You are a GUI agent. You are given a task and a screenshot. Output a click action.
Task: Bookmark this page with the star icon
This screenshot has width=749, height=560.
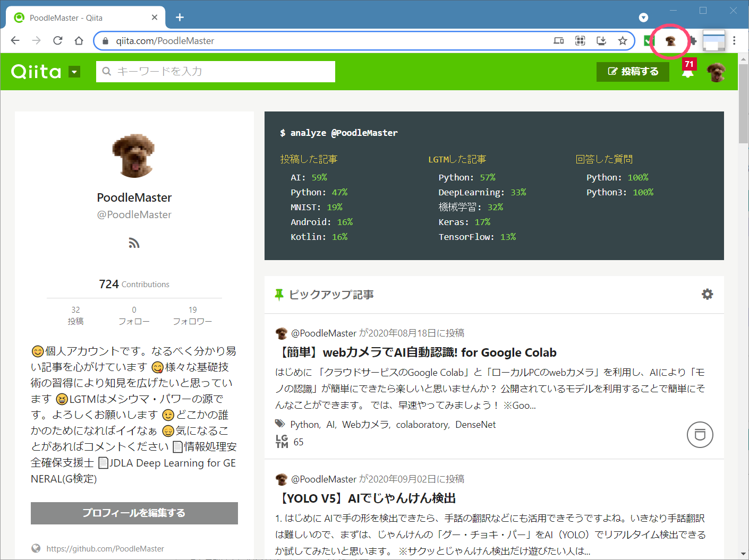pos(622,40)
